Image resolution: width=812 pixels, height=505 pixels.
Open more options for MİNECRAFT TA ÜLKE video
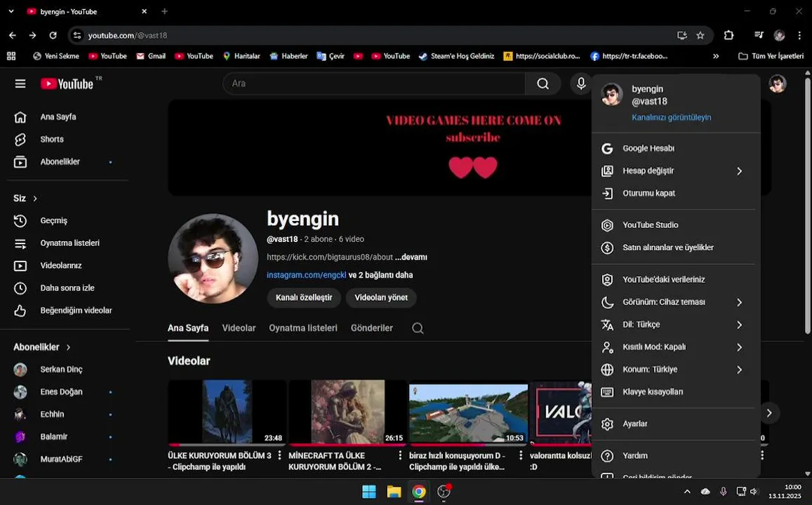point(400,455)
